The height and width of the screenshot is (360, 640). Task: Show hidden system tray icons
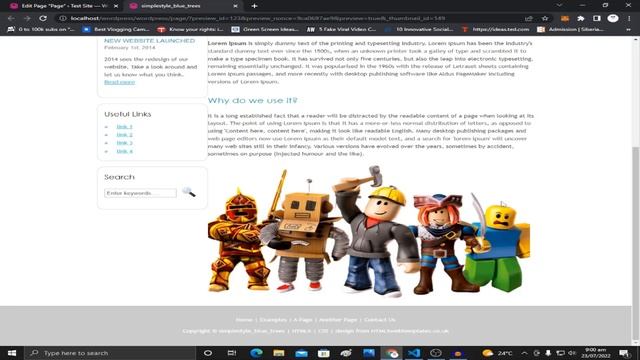(x=524, y=353)
